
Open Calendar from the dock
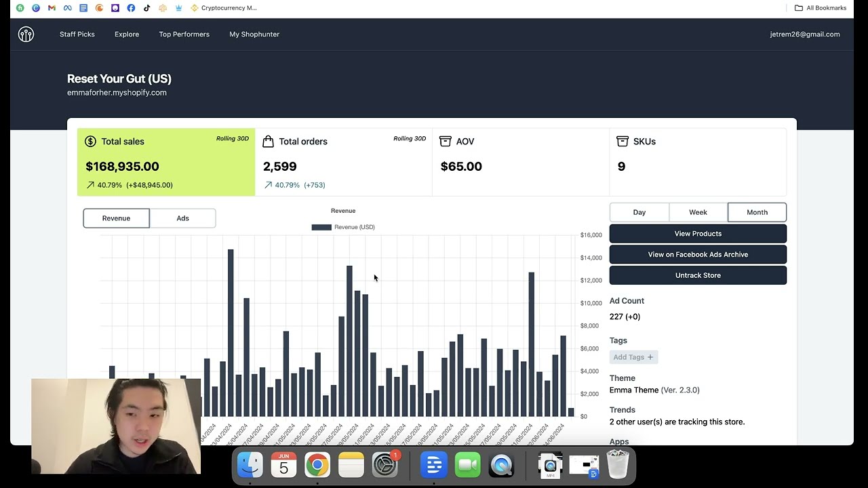(x=283, y=465)
